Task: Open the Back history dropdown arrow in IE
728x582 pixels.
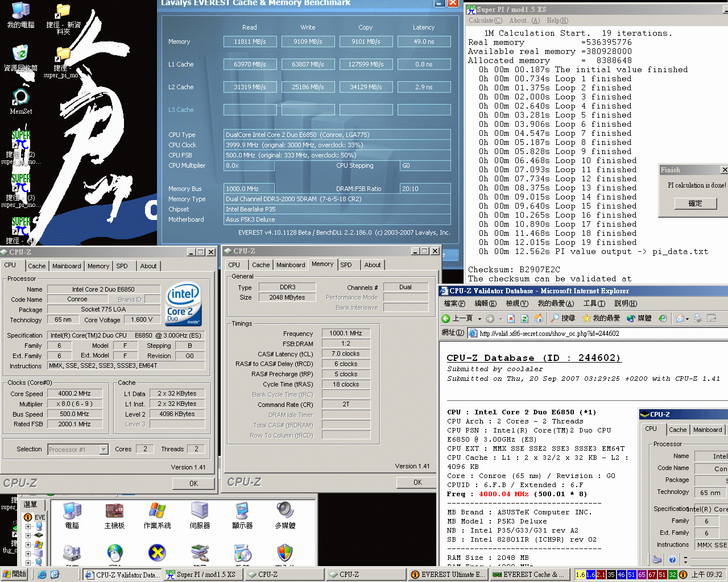Action: pos(479,319)
